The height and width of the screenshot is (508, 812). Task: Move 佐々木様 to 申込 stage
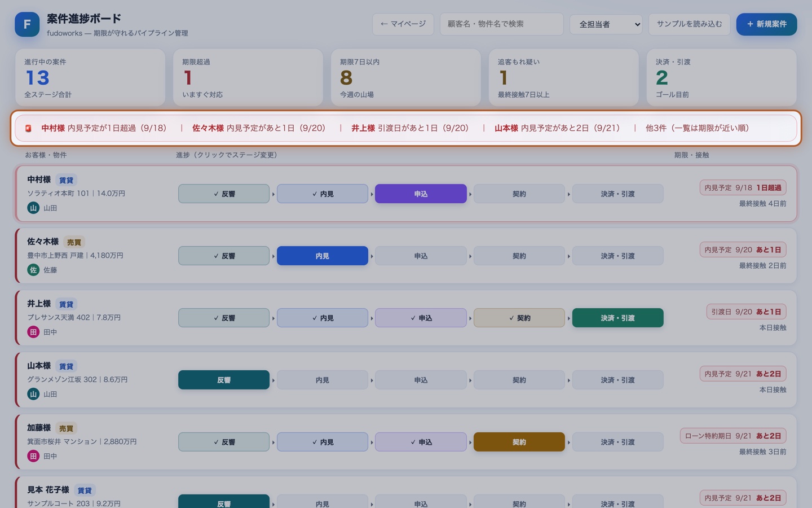[x=421, y=256]
